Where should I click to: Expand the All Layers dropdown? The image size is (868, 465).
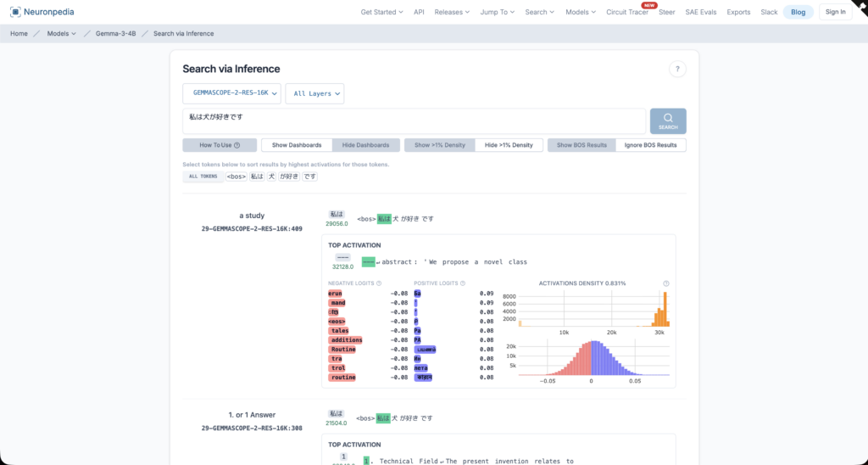click(x=314, y=93)
